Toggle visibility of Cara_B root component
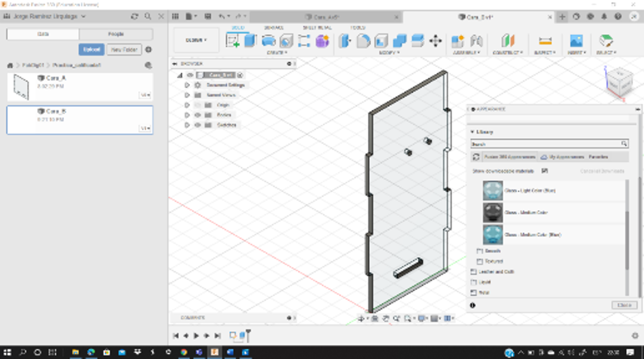 (190, 75)
